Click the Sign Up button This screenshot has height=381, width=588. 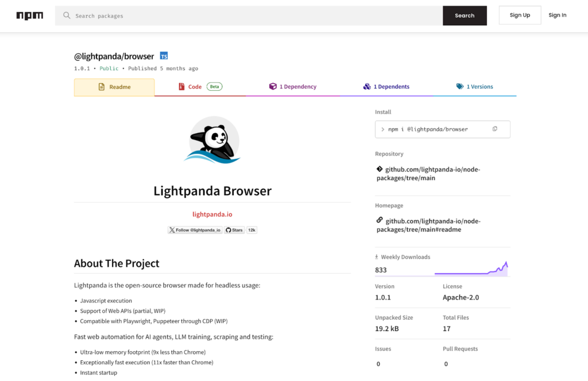coord(520,15)
